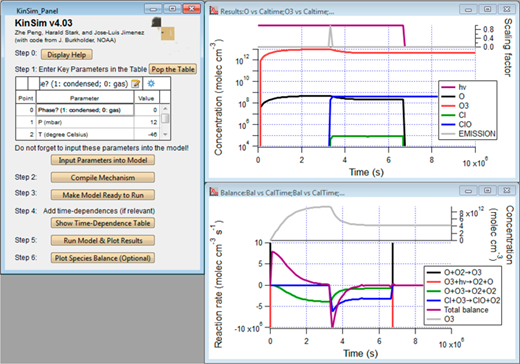
Task: Click Cl+O3→ClO+O2 legend entry
Action: coord(463,301)
